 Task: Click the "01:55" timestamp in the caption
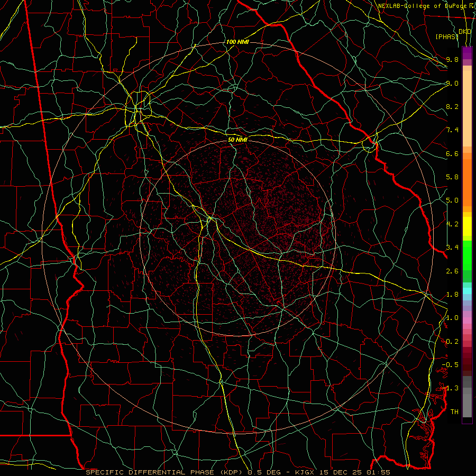(380, 472)
